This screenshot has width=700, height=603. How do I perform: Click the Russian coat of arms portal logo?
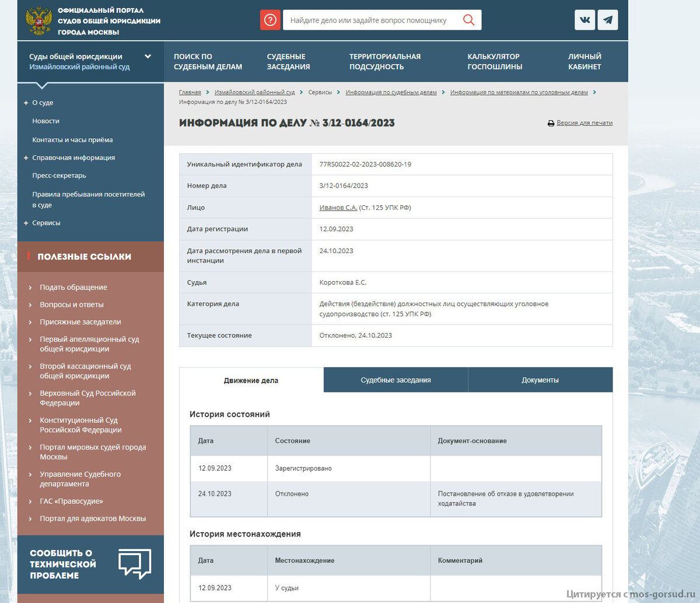[x=38, y=19]
